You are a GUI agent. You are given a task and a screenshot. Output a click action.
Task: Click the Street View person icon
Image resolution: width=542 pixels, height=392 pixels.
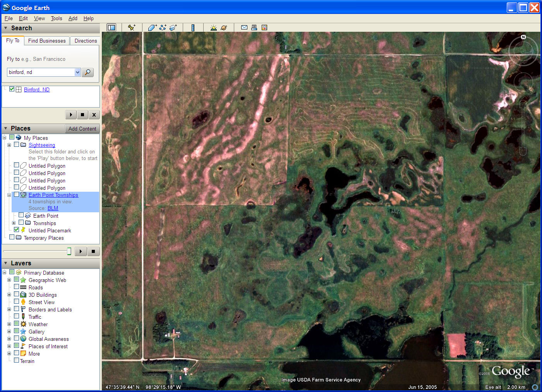[x=23, y=302]
